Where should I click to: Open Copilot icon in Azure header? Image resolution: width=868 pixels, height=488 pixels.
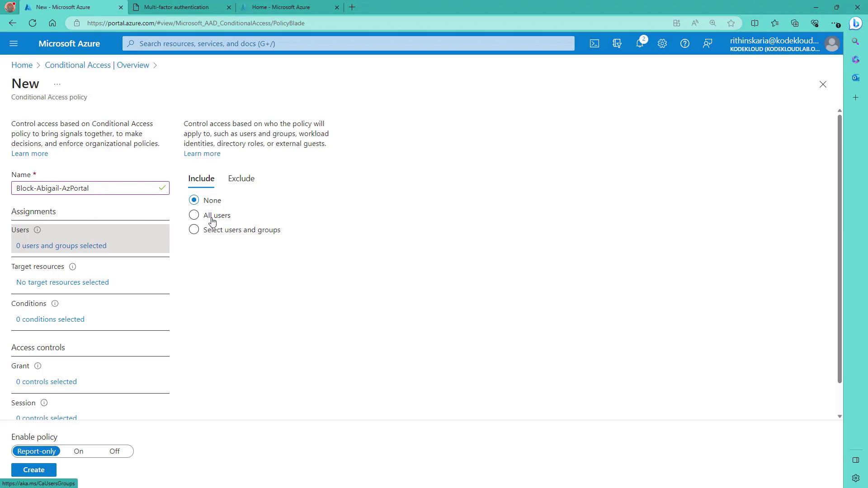point(617,43)
